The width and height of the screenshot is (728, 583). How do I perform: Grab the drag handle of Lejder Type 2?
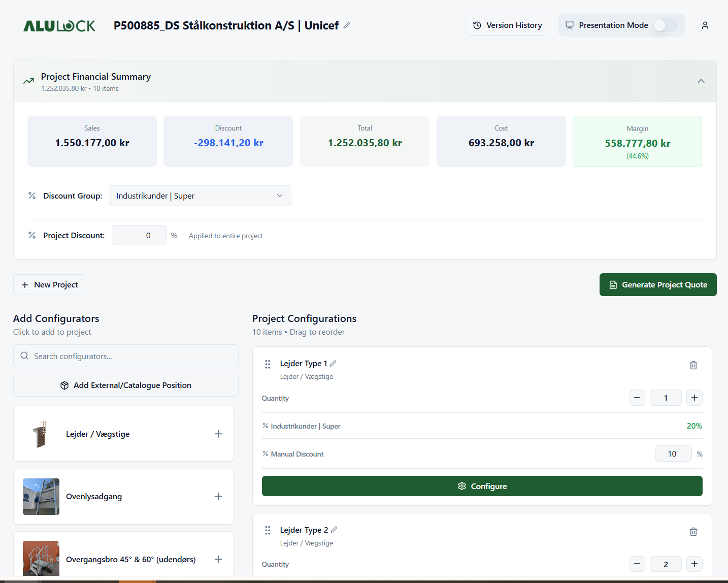268,531
